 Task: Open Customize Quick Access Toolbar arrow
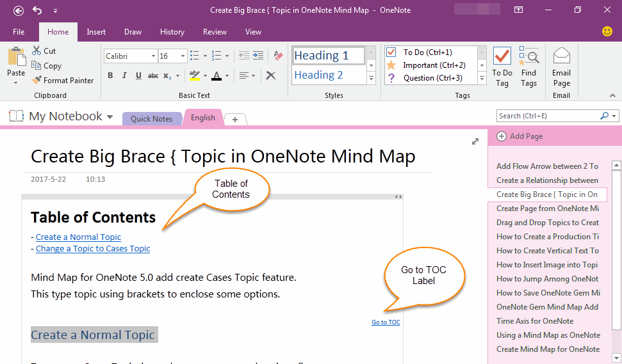click(56, 11)
